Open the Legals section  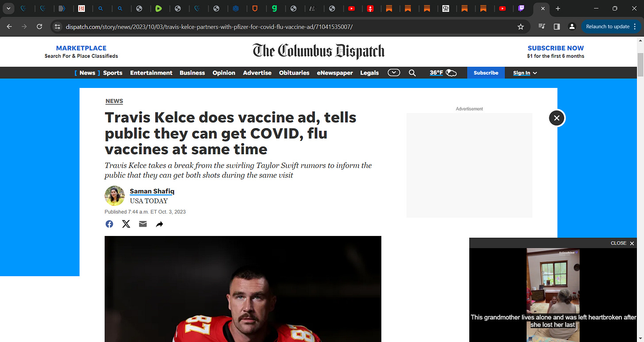369,73
